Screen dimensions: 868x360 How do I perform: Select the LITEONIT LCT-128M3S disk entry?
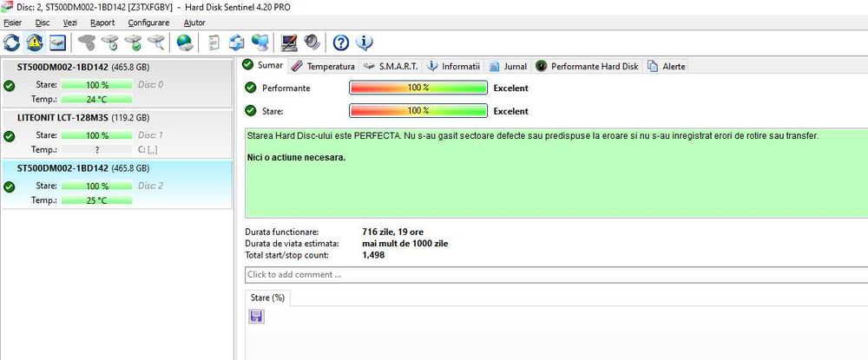coord(116,134)
